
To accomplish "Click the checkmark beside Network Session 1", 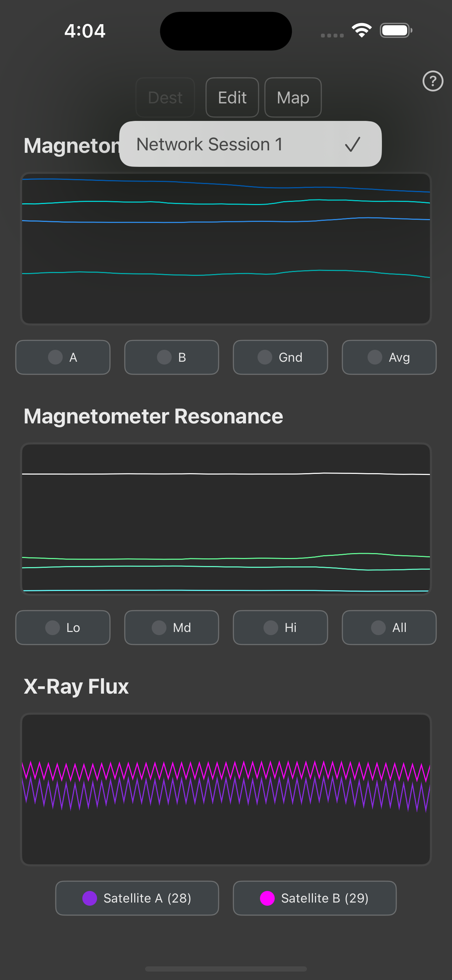I will click(352, 144).
